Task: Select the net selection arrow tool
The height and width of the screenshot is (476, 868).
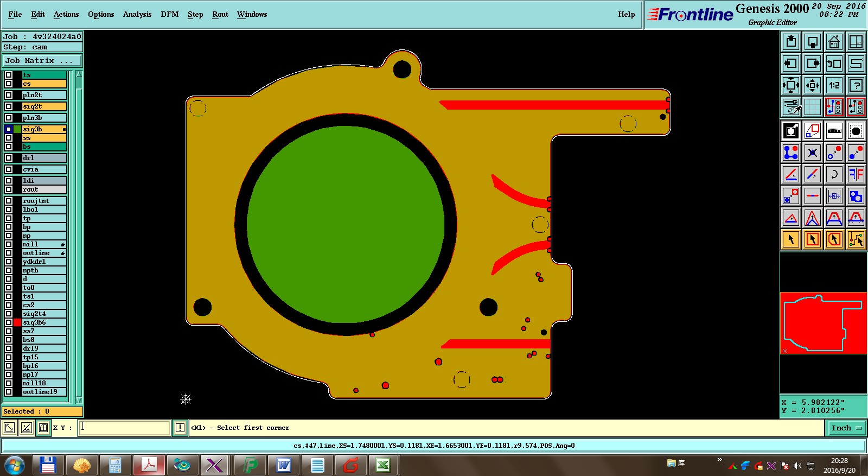Action: coord(856,239)
